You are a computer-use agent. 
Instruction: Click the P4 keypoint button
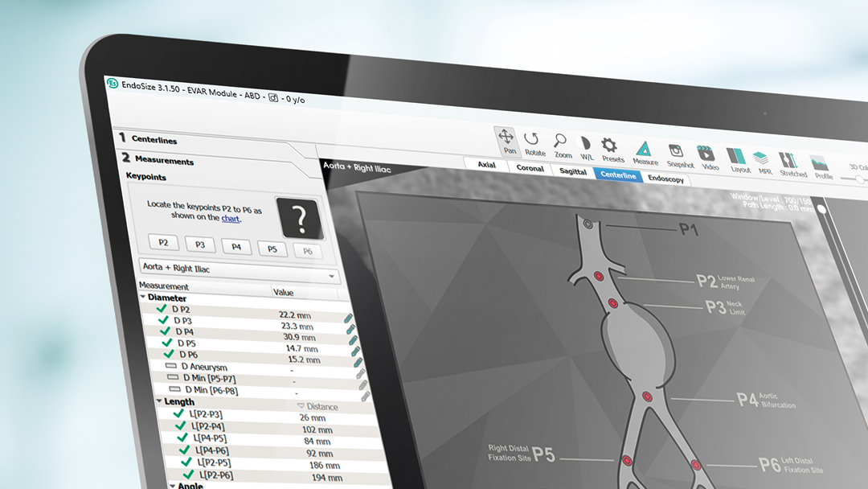235,246
